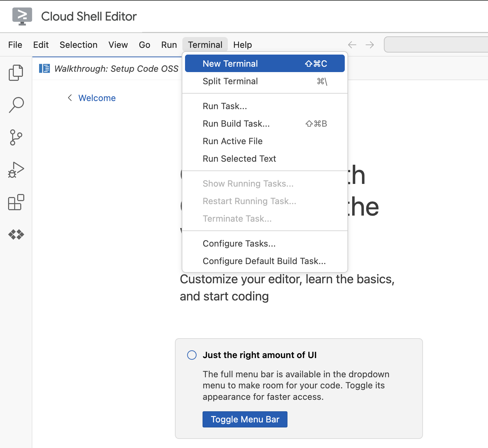Click the Cloud Code diamond icon

click(x=16, y=234)
